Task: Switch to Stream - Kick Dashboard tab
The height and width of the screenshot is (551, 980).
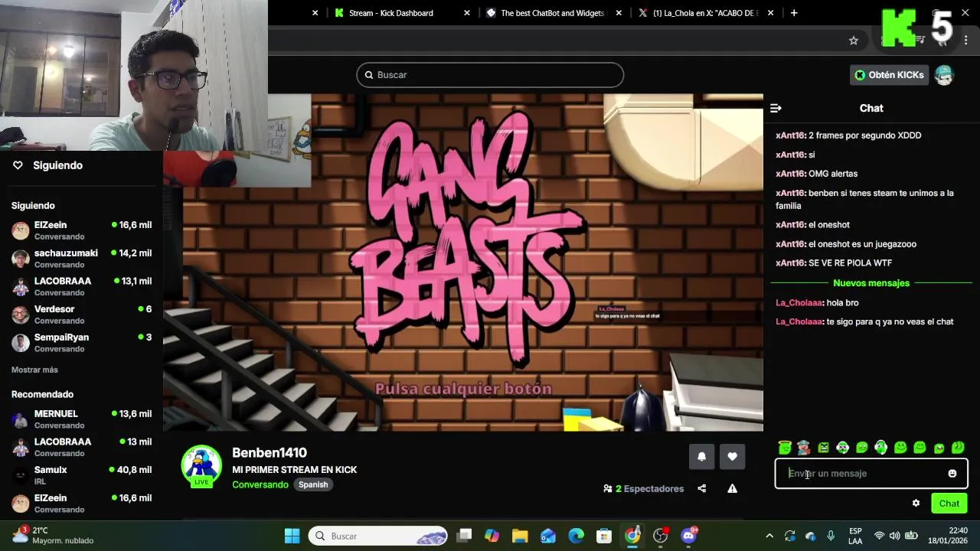Action: [x=390, y=13]
